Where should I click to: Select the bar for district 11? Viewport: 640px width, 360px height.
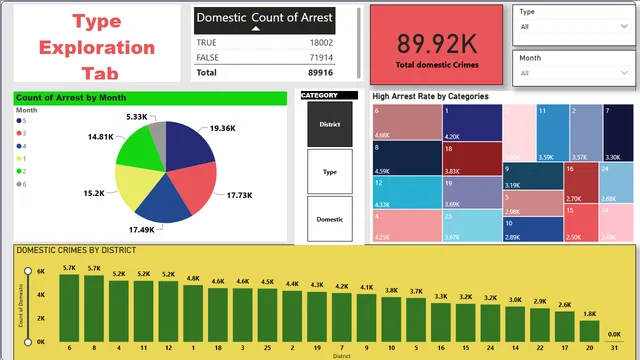[144, 311]
